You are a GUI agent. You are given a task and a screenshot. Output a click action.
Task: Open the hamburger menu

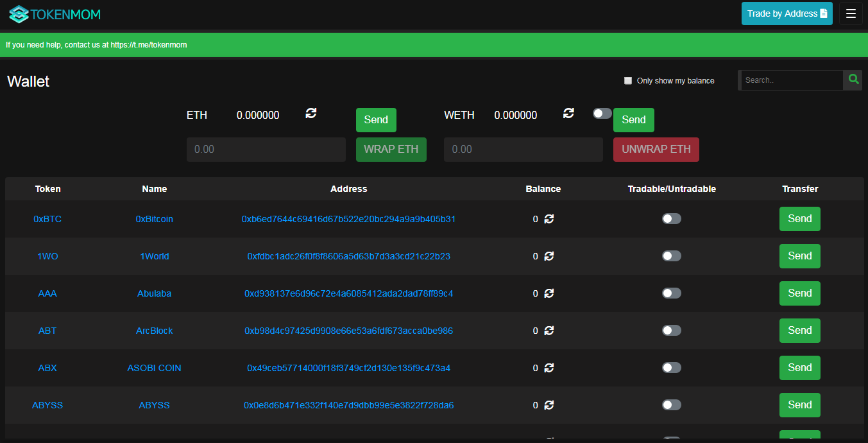coord(851,13)
